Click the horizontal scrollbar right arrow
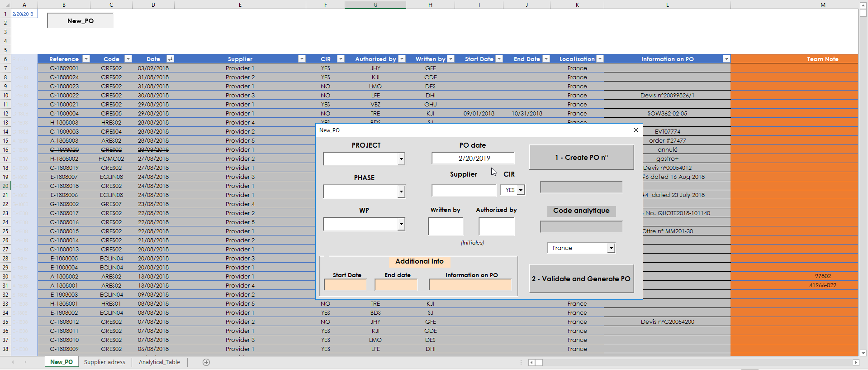The height and width of the screenshot is (370, 868). tap(856, 362)
